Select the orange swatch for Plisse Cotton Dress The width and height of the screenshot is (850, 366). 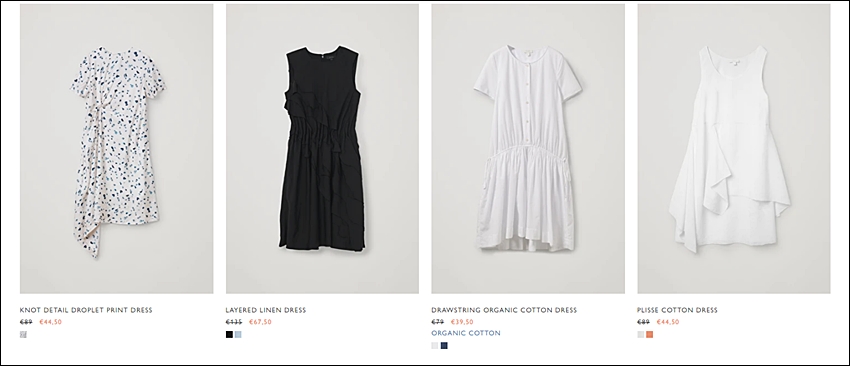tap(649, 335)
